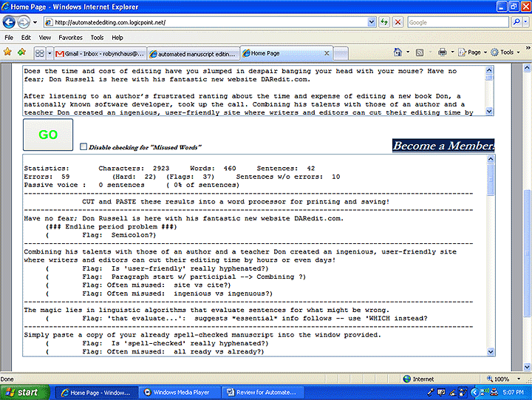Click the green Refresh arrows icon
The image size is (532, 400).
(x=384, y=22)
